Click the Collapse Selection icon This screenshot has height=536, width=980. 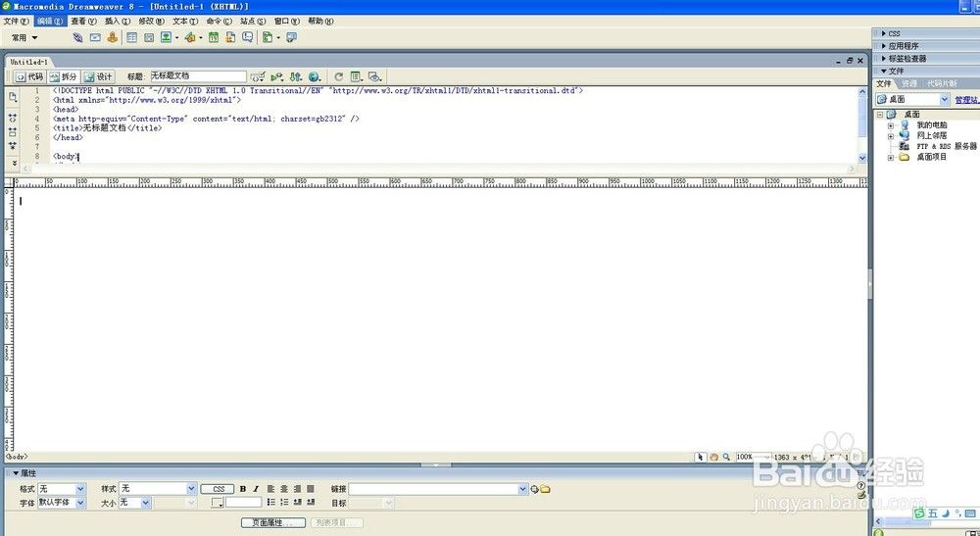pos(13,132)
